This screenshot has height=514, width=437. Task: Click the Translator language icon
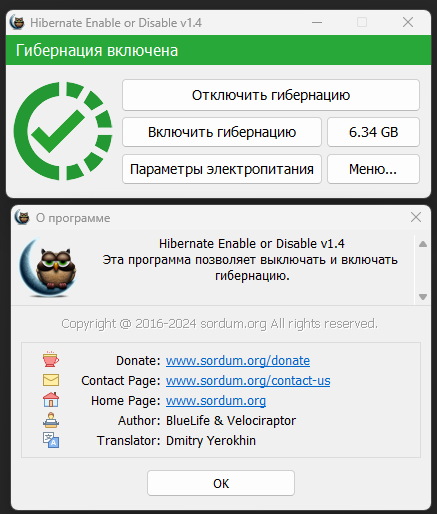click(51, 440)
